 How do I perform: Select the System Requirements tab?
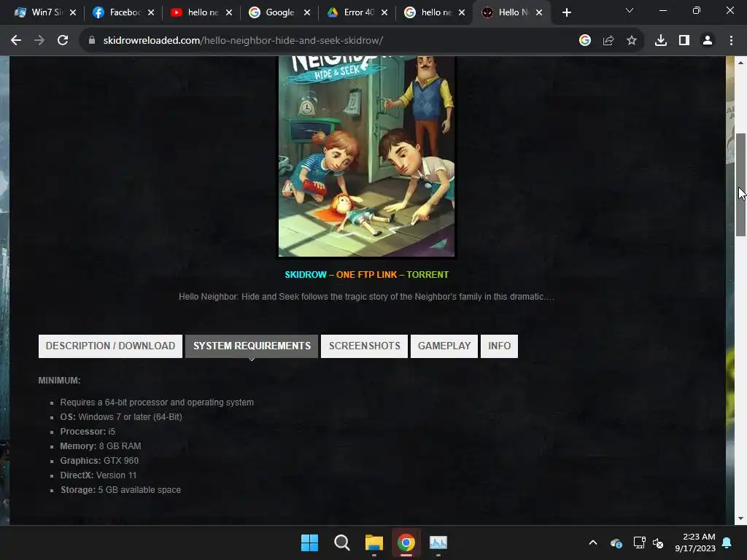click(252, 346)
